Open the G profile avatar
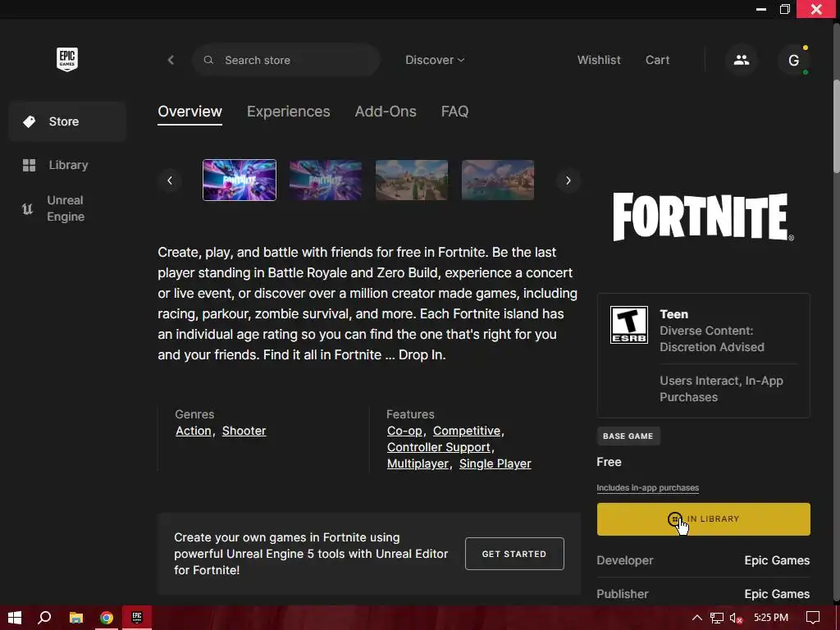This screenshot has height=630, width=840. click(x=793, y=60)
